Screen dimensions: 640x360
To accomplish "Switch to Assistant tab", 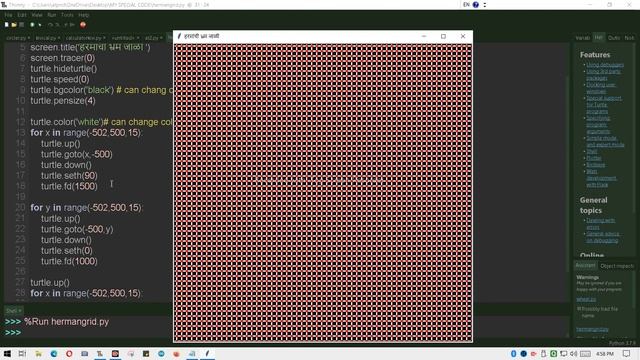I will point(585,266).
